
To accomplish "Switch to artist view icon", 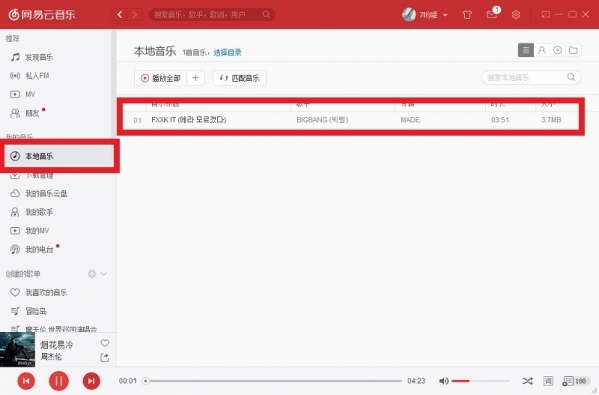I will (542, 50).
